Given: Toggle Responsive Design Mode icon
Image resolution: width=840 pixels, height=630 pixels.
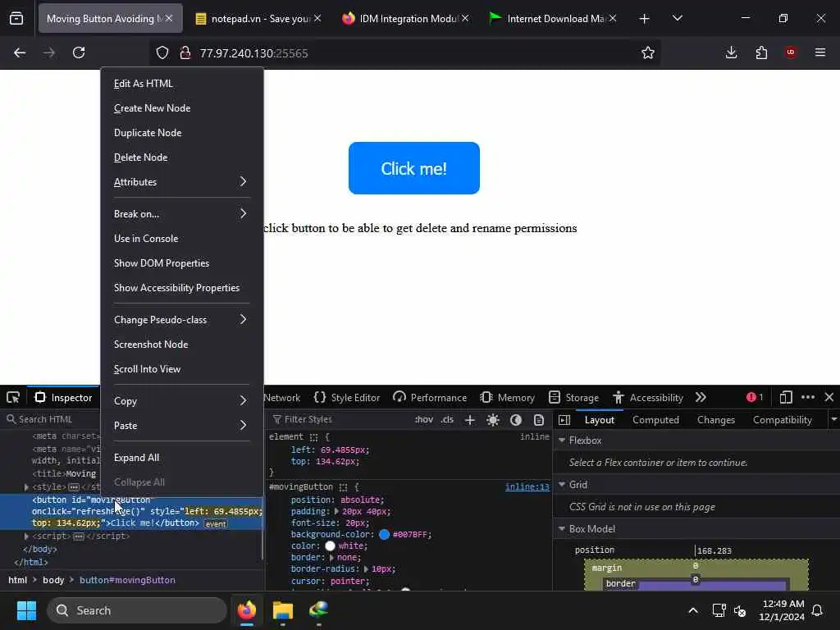Looking at the screenshot, I should click(x=785, y=398).
